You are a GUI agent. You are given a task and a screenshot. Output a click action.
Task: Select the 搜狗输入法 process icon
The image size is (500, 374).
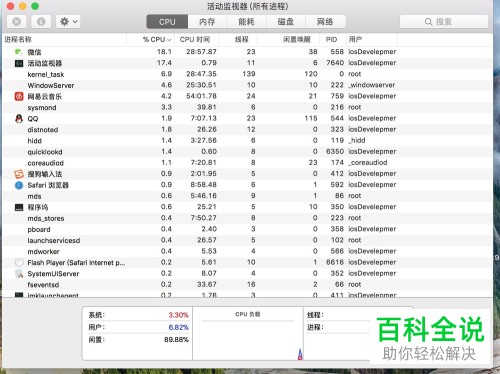click(19, 174)
